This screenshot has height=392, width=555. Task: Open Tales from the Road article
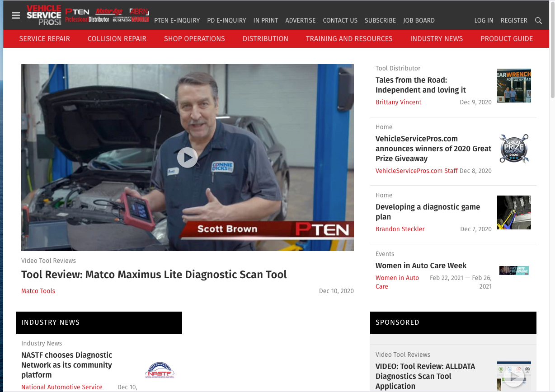click(x=420, y=85)
